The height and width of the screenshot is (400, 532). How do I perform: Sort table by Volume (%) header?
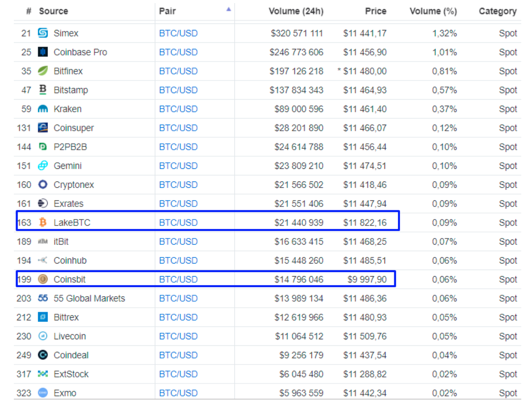tap(433, 11)
